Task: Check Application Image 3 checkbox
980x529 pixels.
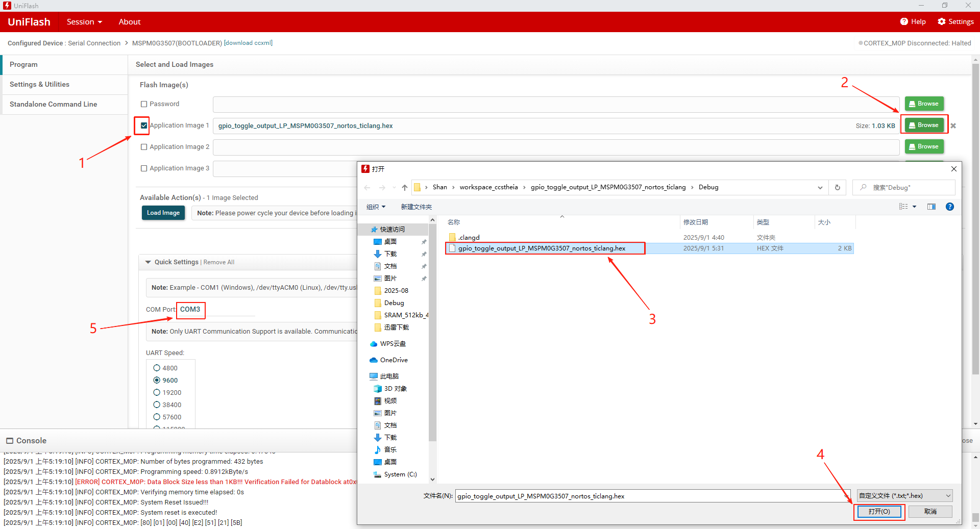Action: (144, 168)
